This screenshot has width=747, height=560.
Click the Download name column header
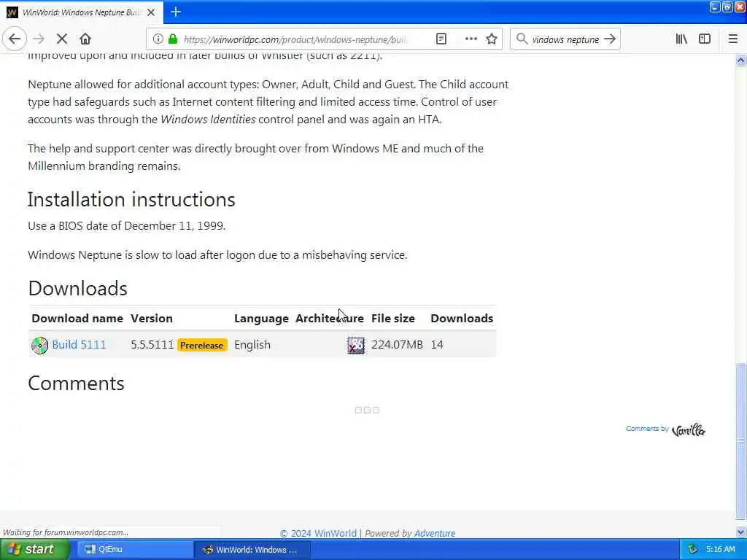click(x=77, y=319)
